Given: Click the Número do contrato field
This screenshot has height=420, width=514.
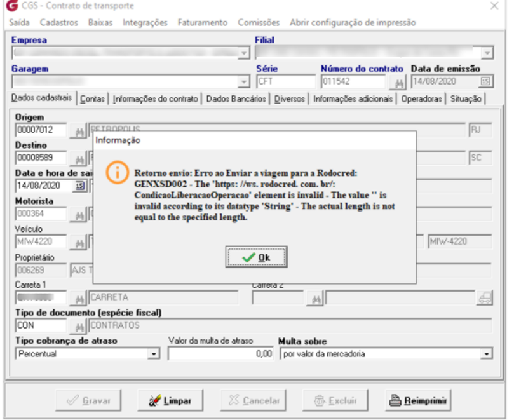Looking at the screenshot, I should (353, 81).
